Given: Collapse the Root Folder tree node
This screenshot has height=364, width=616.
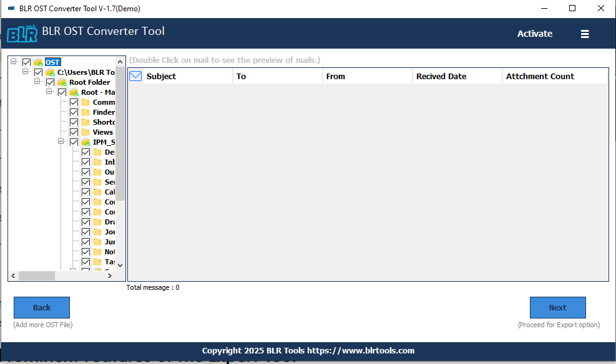Looking at the screenshot, I should tap(37, 82).
